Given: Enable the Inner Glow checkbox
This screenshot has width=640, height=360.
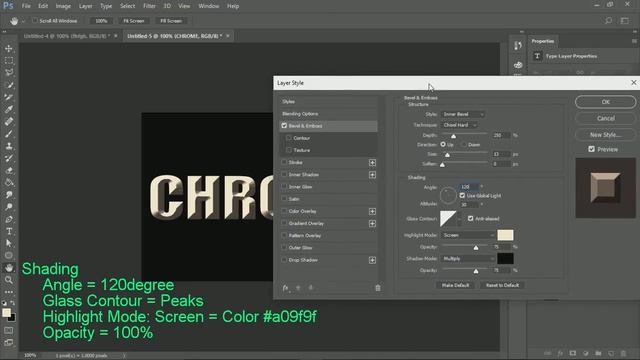Looking at the screenshot, I should click(x=284, y=187).
